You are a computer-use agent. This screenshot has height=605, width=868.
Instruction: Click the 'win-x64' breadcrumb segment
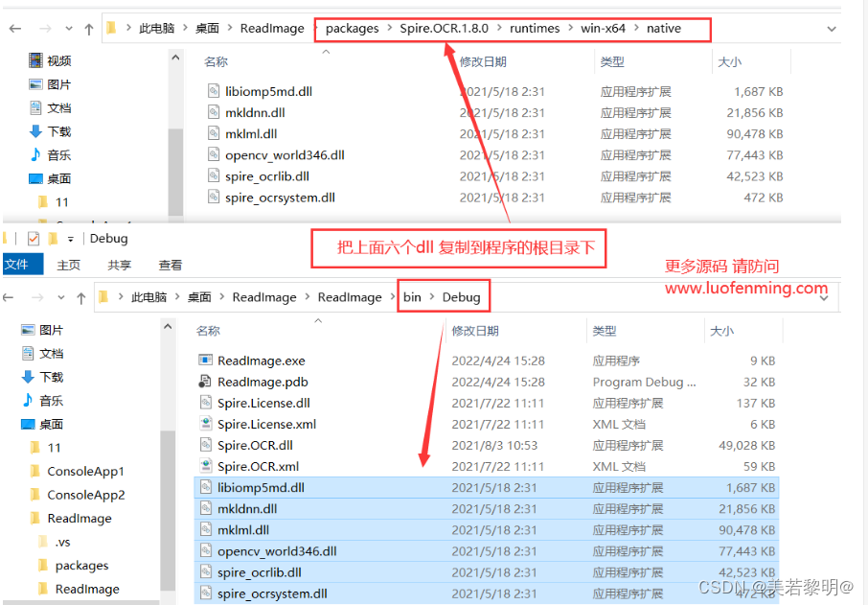click(x=603, y=28)
